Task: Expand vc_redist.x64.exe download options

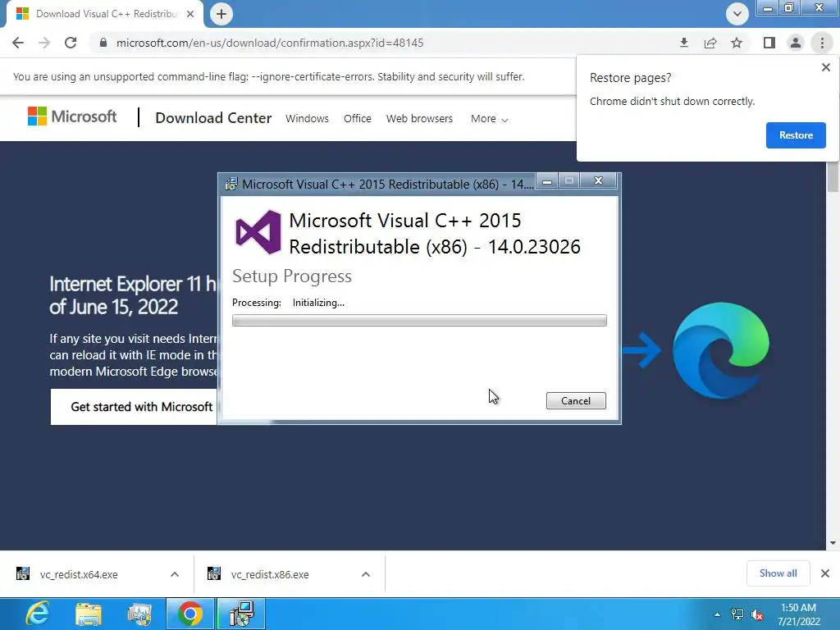Action: (x=175, y=574)
